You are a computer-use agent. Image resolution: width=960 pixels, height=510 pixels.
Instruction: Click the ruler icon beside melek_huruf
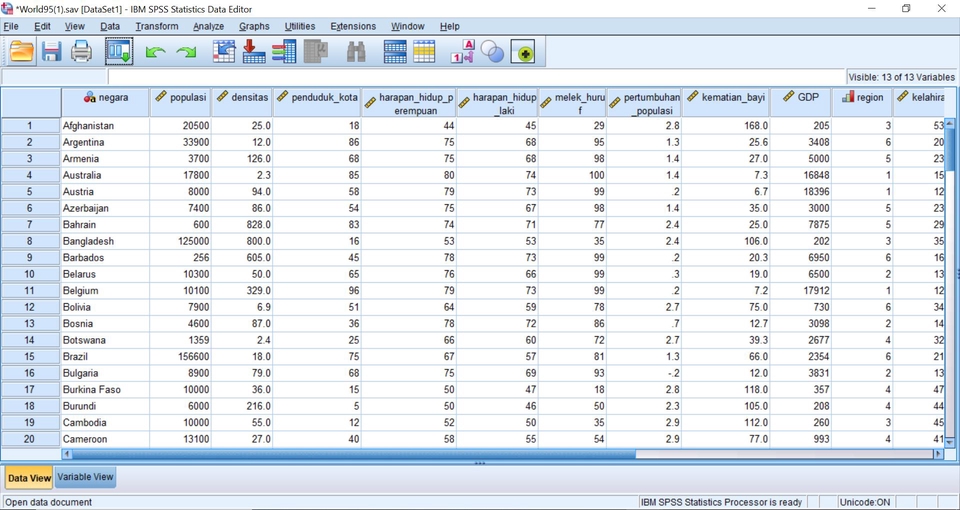pos(546,102)
